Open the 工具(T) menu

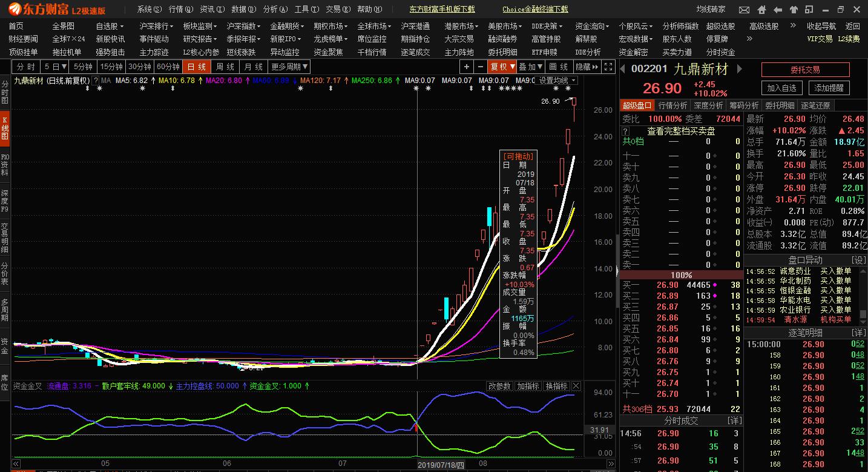pos(307,9)
